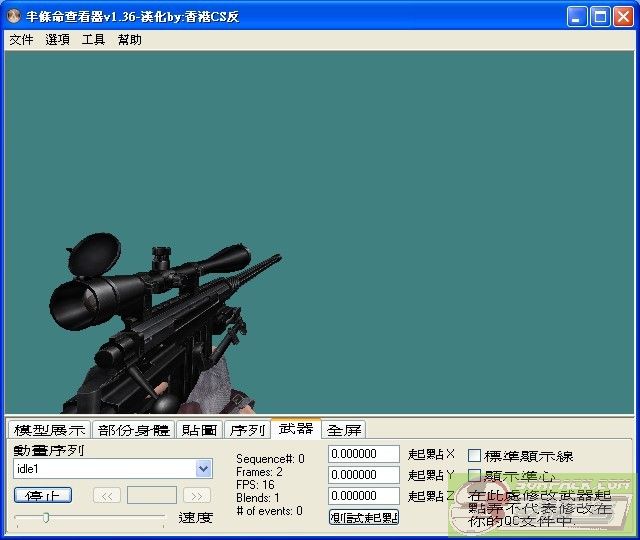The image size is (640, 540).
Task: Open the 文件 menu
Action: pos(21,40)
